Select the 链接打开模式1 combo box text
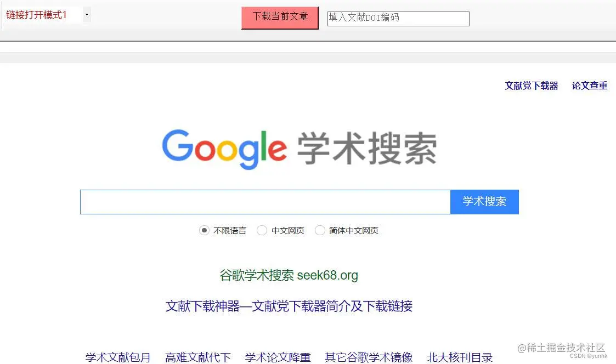Screen dimensions: 616x364 coord(36,15)
